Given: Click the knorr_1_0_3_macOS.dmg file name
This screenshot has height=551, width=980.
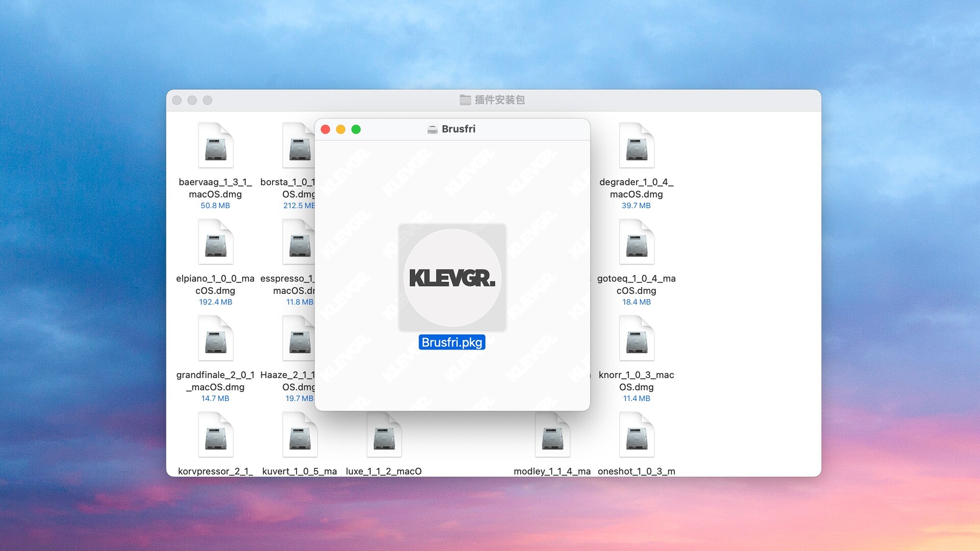Looking at the screenshot, I should [x=636, y=381].
